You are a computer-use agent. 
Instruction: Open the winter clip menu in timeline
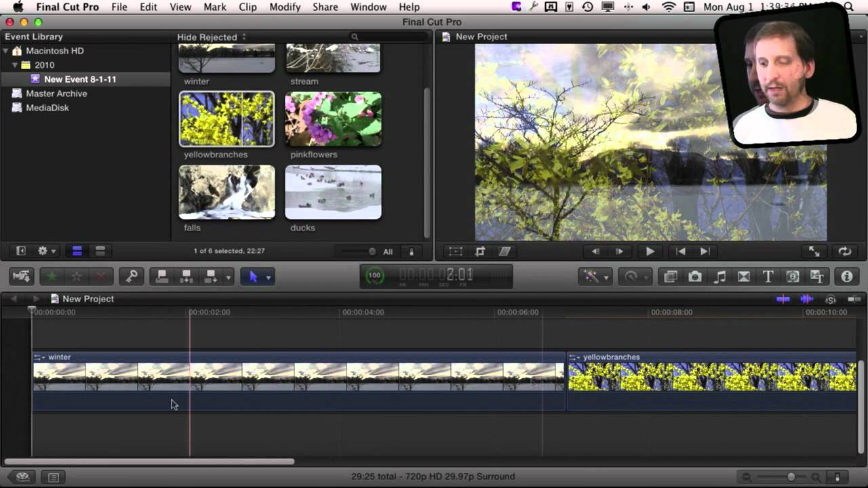[40, 357]
